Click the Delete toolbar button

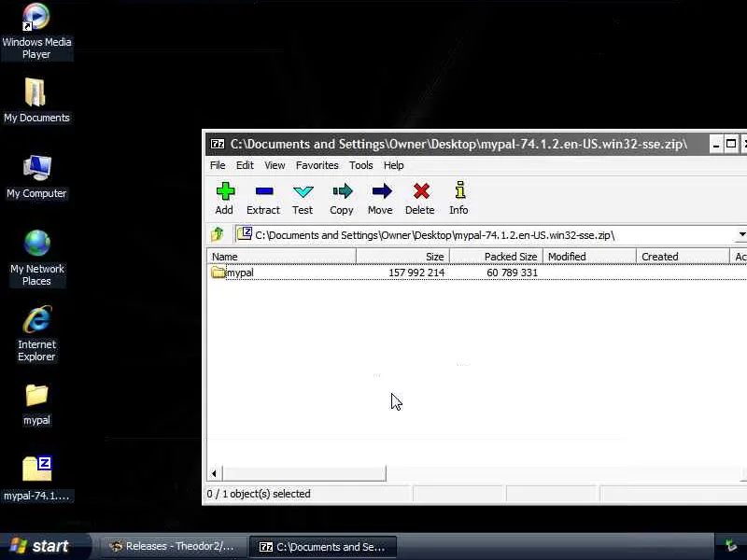420,199
